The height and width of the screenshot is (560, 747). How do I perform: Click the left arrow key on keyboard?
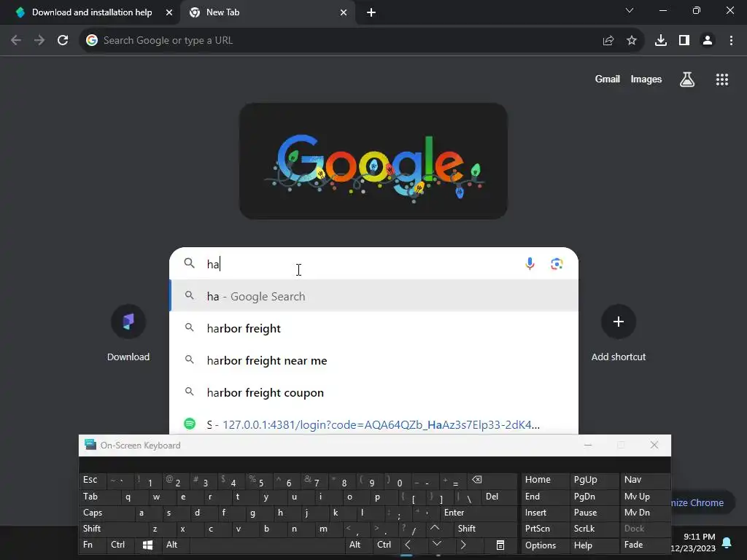point(408,545)
